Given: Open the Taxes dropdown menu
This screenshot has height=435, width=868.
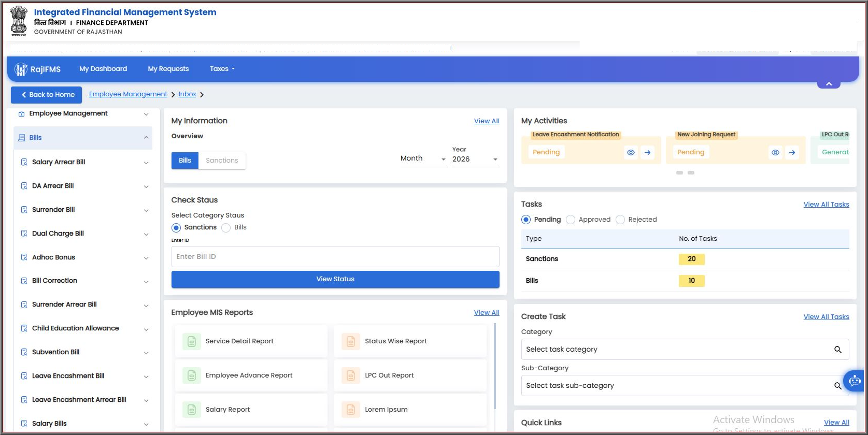Looking at the screenshot, I should (222, 69).
